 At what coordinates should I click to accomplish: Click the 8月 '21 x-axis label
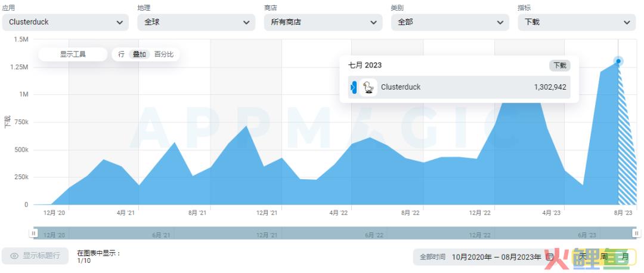(197, 213)
